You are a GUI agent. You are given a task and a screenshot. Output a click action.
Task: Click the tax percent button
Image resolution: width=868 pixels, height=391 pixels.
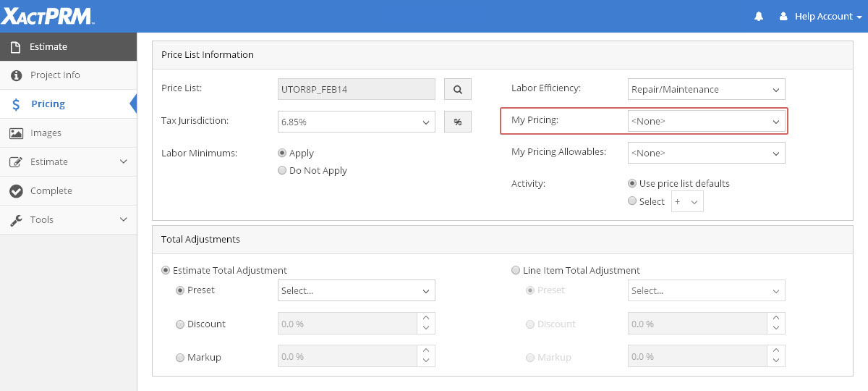[x=457, y=122]
